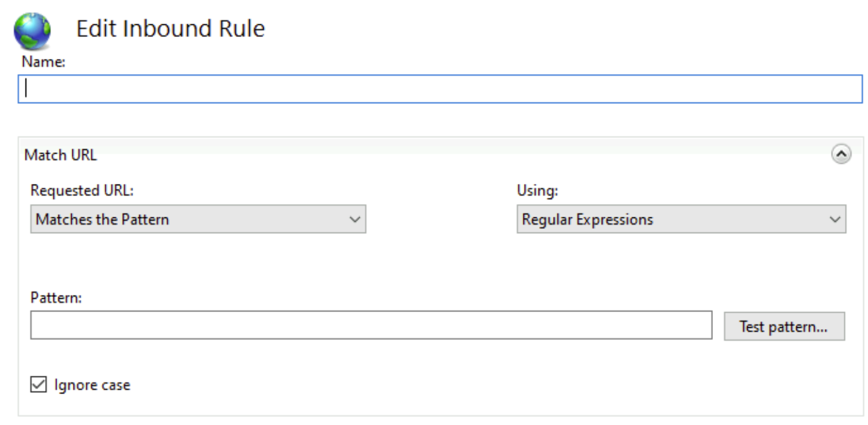Open the Requested URL dropdown
This screenshot has height=425, width=868.
198,219
